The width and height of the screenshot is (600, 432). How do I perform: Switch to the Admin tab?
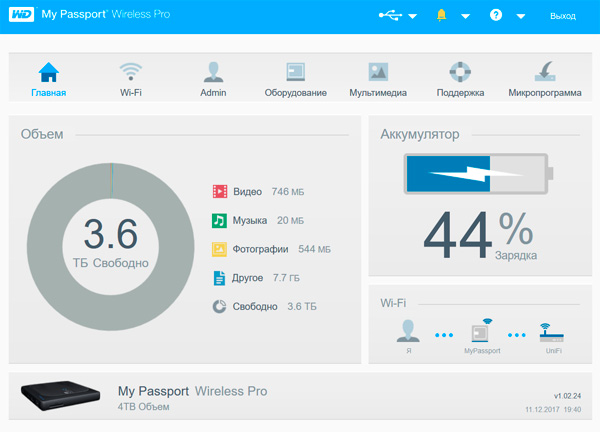pyautogui.click(x=213, y=79)
